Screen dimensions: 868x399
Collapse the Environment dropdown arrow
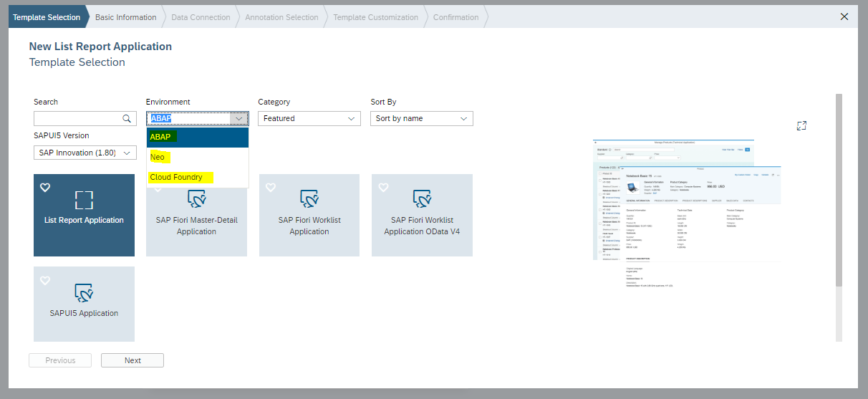click(238, 119)
